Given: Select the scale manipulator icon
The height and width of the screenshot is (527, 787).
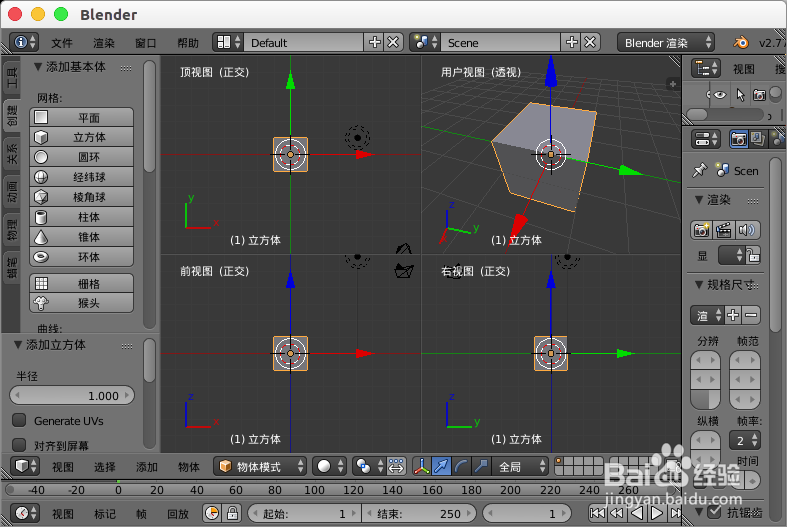Looking at the screenshot, I should pyautogui.click(x=480, y=466).
